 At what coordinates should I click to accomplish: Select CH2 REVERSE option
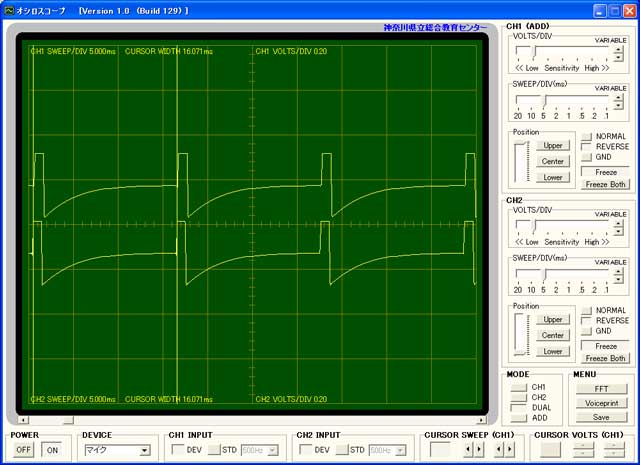point(587,320)
